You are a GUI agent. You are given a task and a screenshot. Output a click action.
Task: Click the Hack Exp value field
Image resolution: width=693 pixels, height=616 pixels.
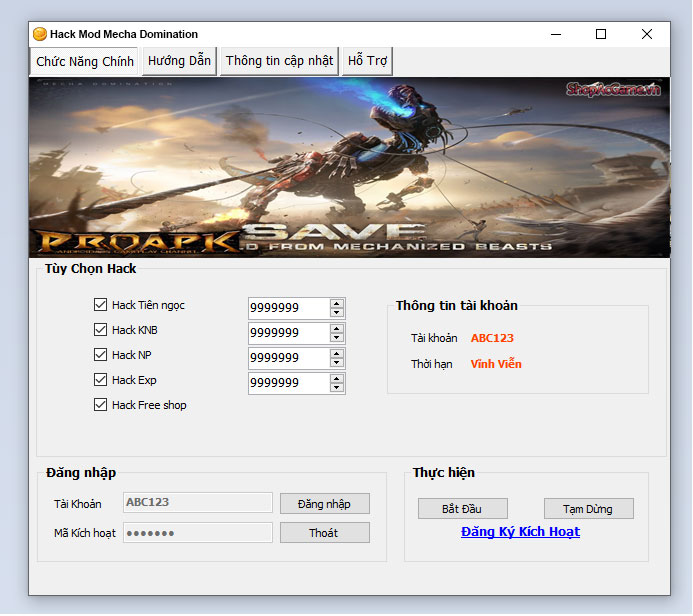289,383
